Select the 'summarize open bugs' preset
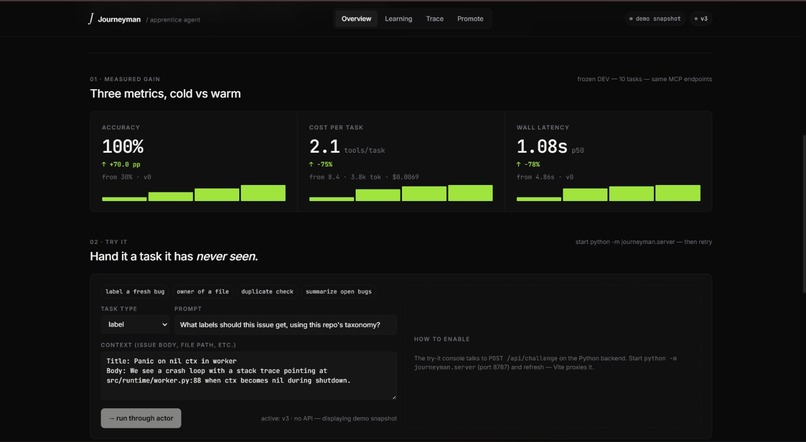The width and height of the screenshot is (806, 442). coord(338,291)
